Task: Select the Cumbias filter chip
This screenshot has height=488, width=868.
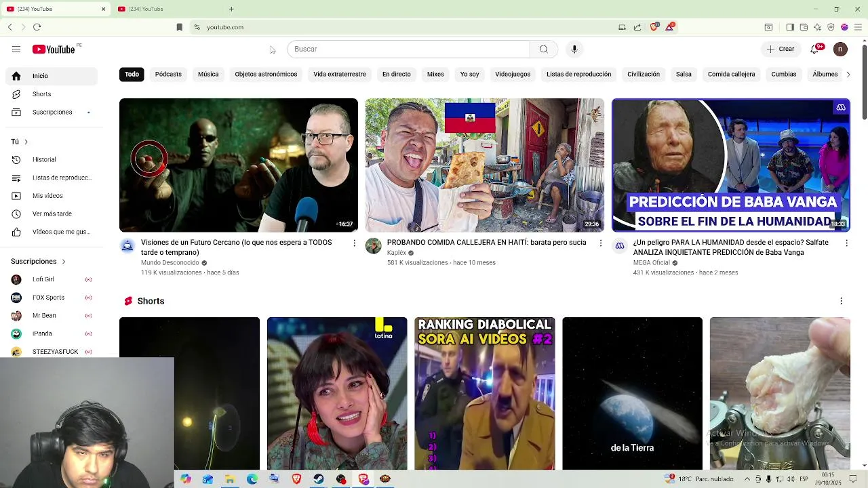Action: tap(784, 74)
